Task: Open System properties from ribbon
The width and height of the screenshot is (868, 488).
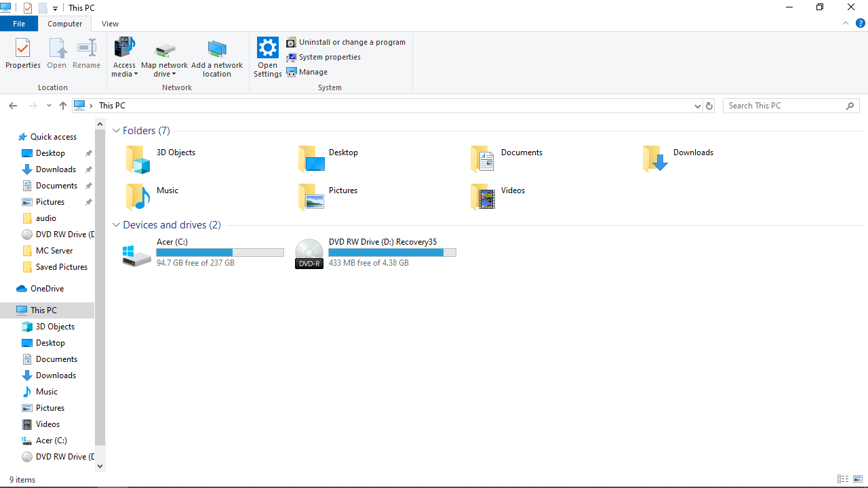Action: click(x=323, y=57)
